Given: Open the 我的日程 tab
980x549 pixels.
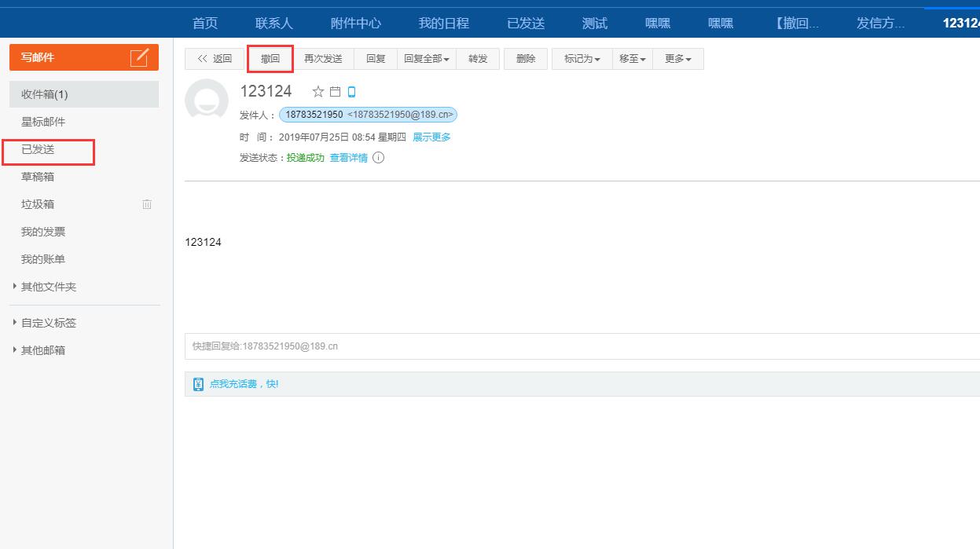Looking at the screenshot, I should point(443,24).
